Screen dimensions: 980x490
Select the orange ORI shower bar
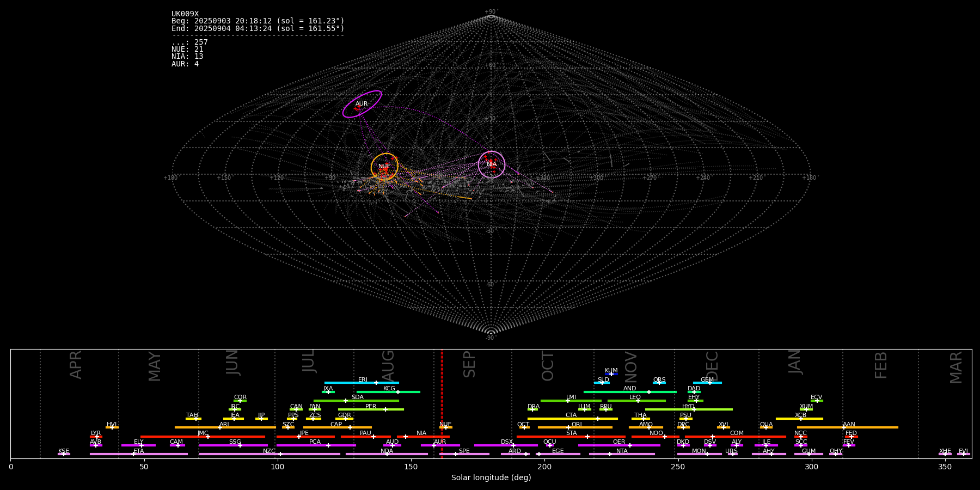click(575, 427)
